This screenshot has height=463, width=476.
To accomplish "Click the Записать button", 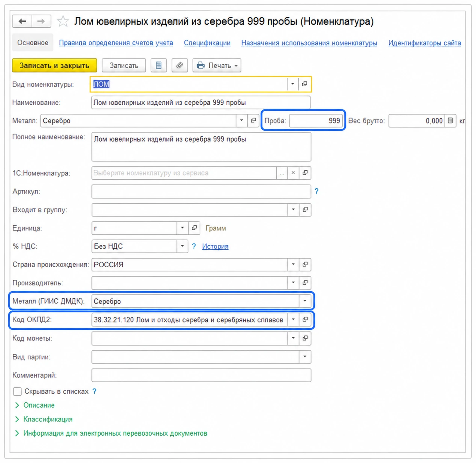I will click(124, 66).
